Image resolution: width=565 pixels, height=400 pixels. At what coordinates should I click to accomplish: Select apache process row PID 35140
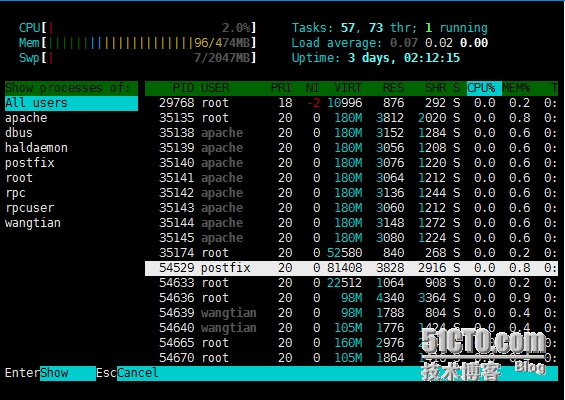pyautogui.click(x=351, y=163)
